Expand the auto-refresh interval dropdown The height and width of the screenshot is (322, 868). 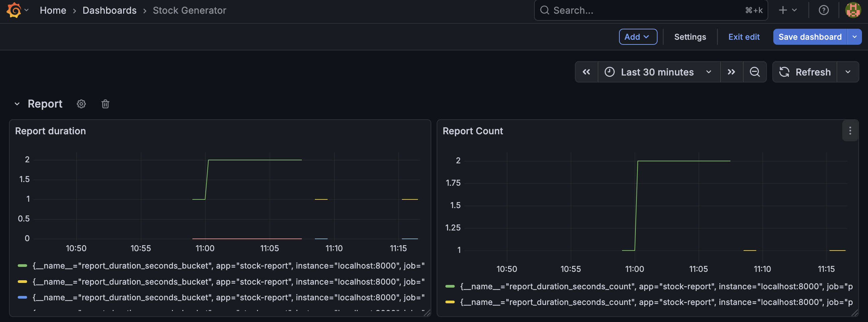(x=848, y=72)
